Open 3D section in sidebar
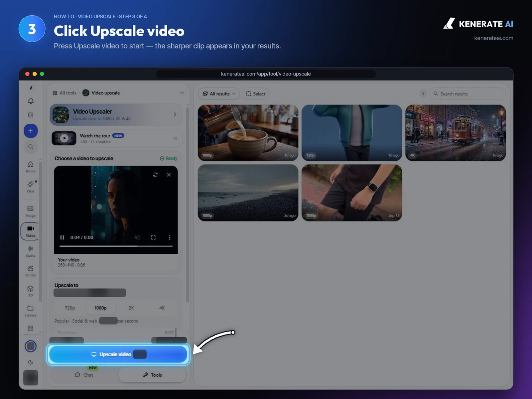Screen dimensions: 532x399 point(31,291)
